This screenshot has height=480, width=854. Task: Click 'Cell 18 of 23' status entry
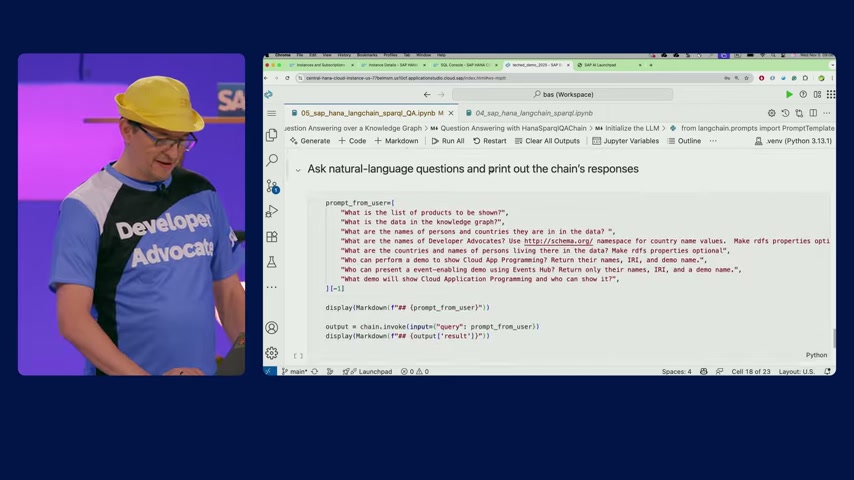(x=751, y=371)
